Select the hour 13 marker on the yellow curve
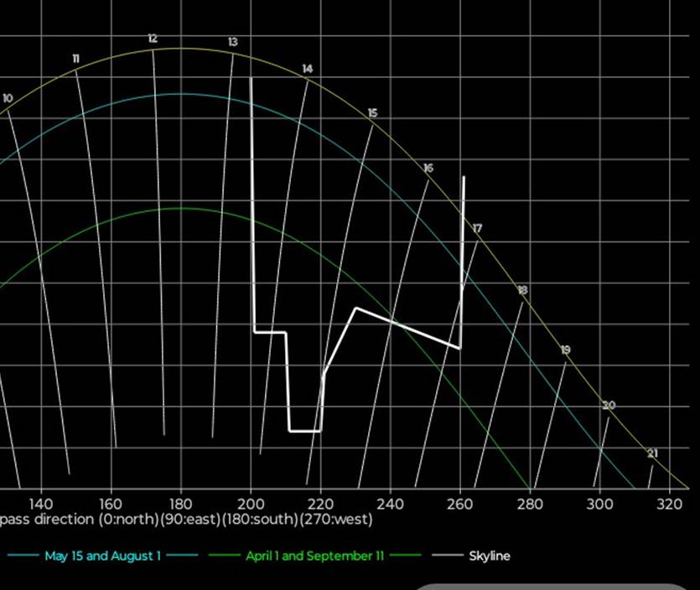This screenshot has height=590, width=700. [x=232, y=42]
